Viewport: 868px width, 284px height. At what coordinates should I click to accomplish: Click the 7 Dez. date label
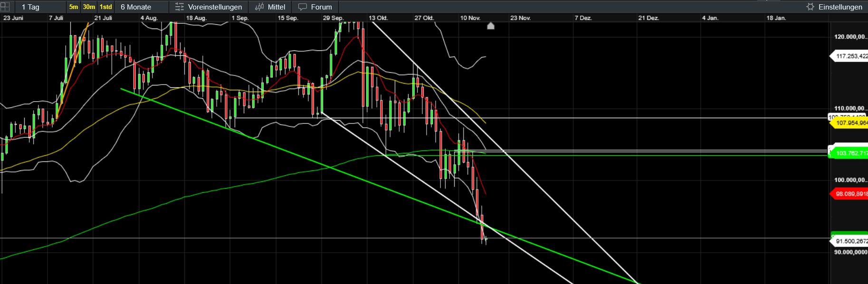583,18
